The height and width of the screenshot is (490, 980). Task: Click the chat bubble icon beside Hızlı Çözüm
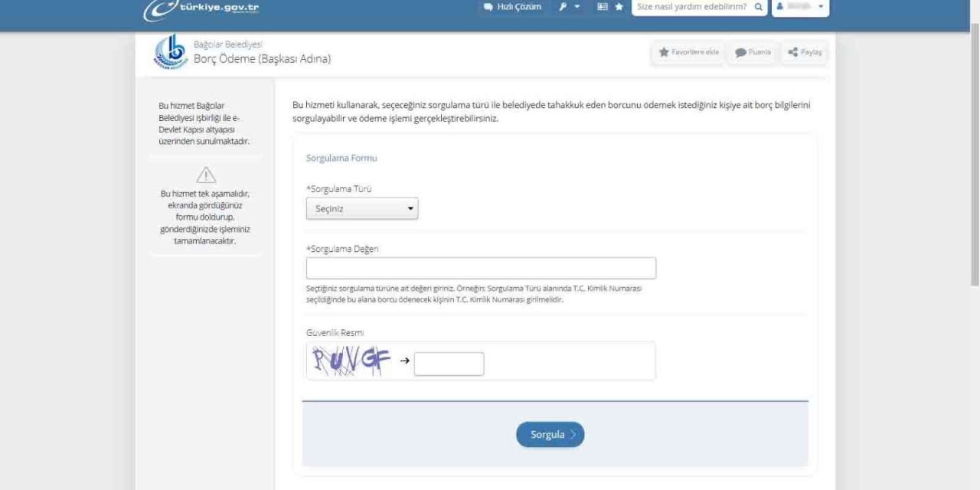click(488, 7)
